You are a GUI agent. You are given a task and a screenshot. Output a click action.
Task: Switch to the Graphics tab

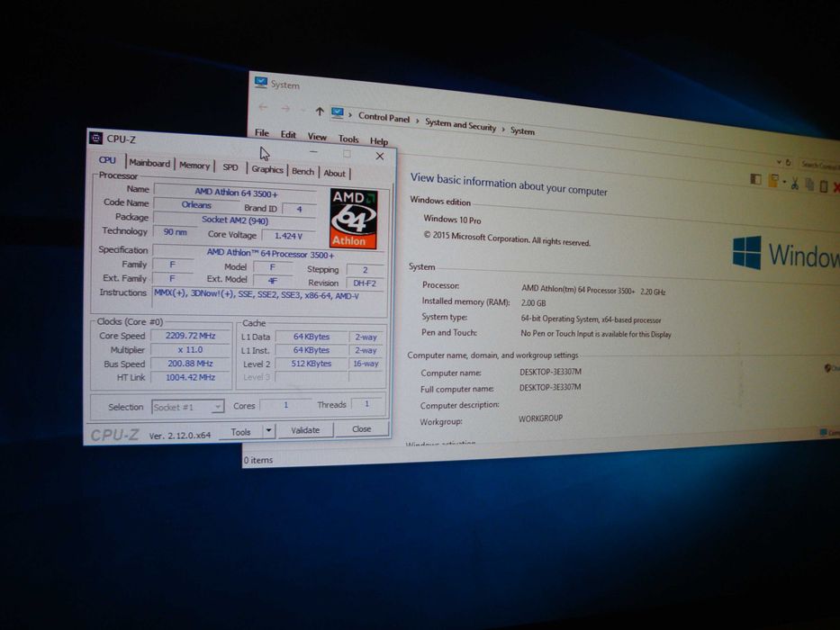pyautogui.click(x=267, y=169)
